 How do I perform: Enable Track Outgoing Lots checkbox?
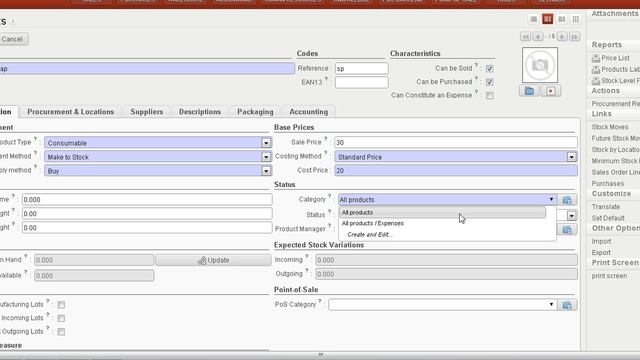[x=61, y=331]
